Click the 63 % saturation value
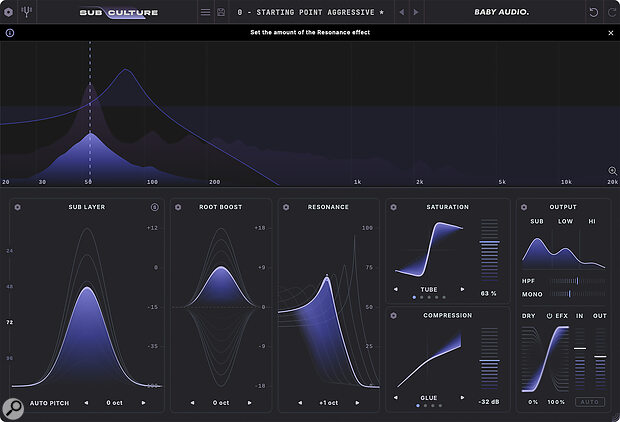 [x=489, y=293]
